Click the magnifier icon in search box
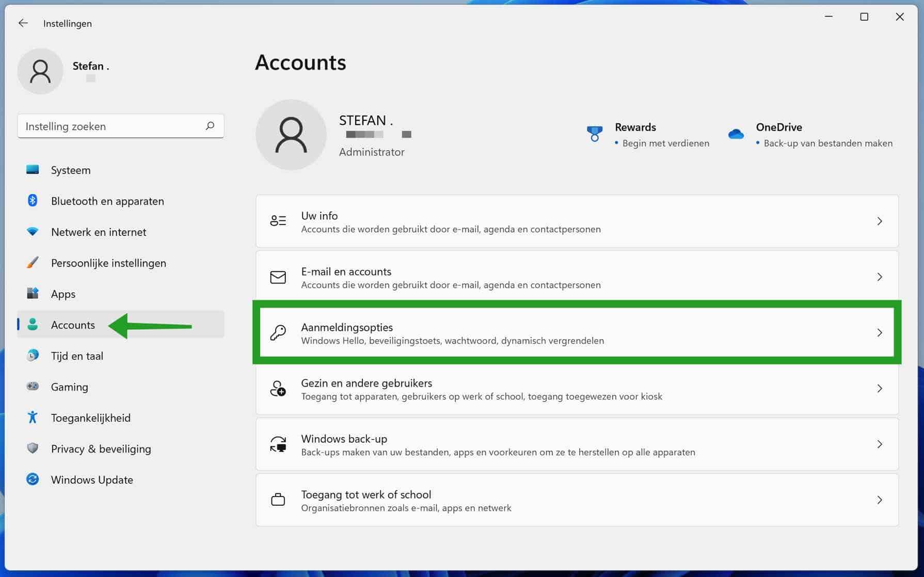 210,126
